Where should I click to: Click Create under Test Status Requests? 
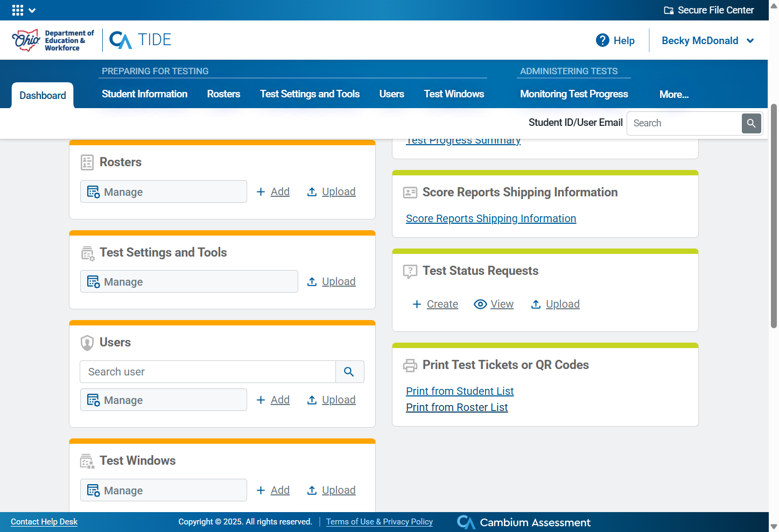(x=435, y=304)
